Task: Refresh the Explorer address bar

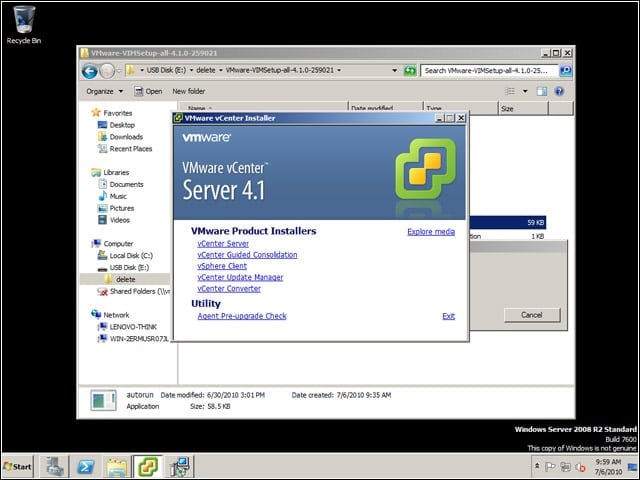Action: (409, 71)
